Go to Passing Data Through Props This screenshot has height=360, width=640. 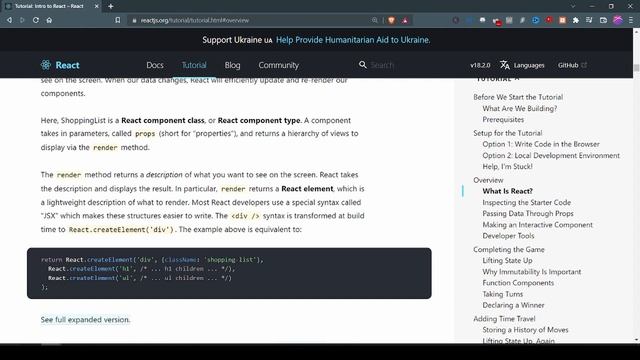(528, 213)
